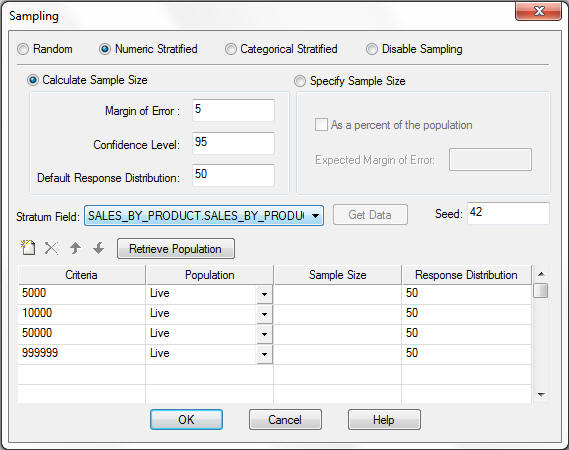Click the Default Response Distribution field
Image resolution: width=569 pixels, height=450 pixels.
point(233,176)
